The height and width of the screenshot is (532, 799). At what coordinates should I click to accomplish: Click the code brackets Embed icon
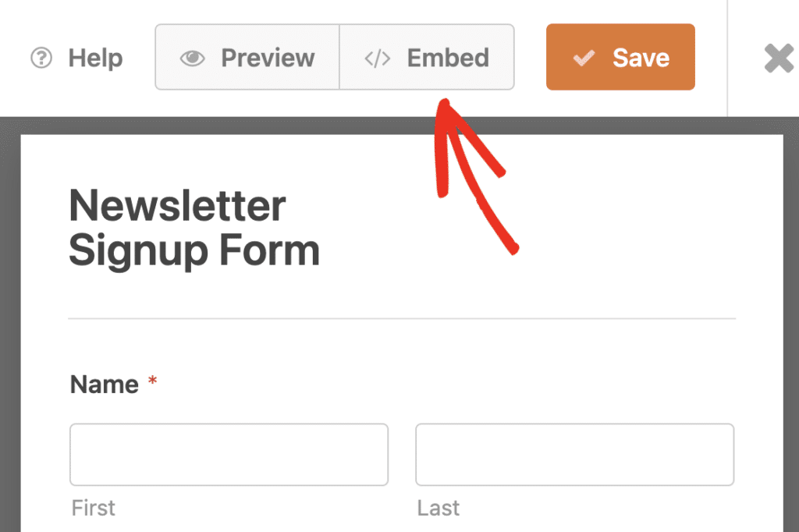(378, 59)
